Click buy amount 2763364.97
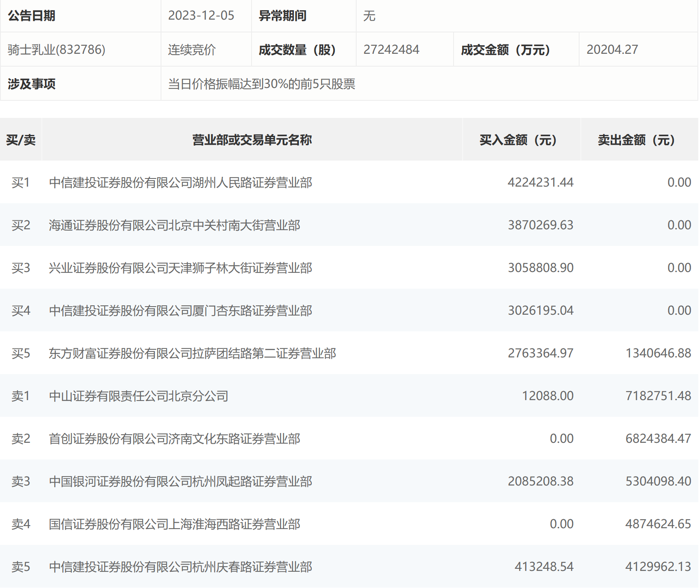This screenshot has height=588, width=700. tap(540, 353)
